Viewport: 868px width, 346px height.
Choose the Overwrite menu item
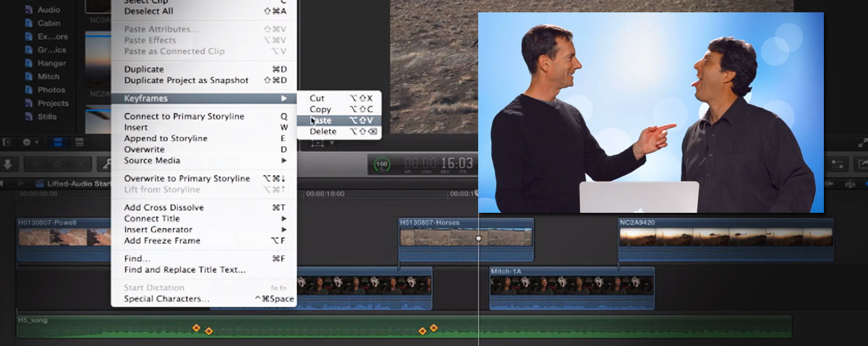[x=204, y=149]
